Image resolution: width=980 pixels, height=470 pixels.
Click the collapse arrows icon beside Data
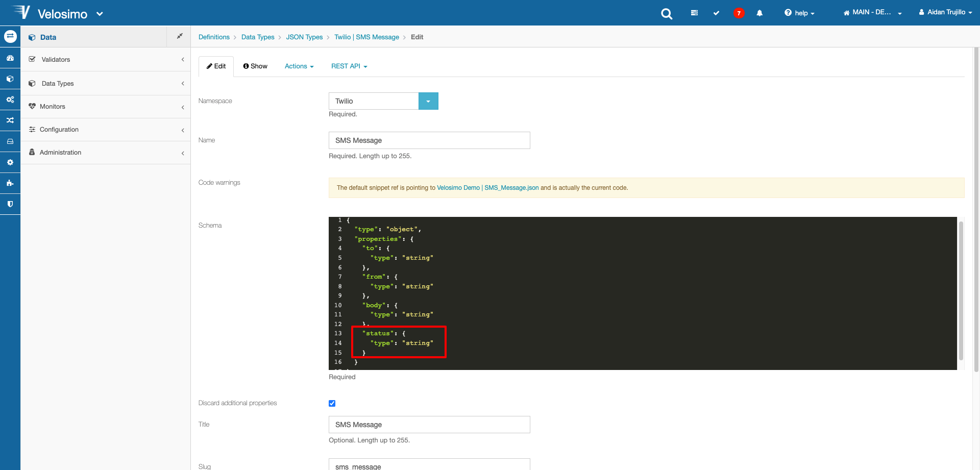[180, 36]
